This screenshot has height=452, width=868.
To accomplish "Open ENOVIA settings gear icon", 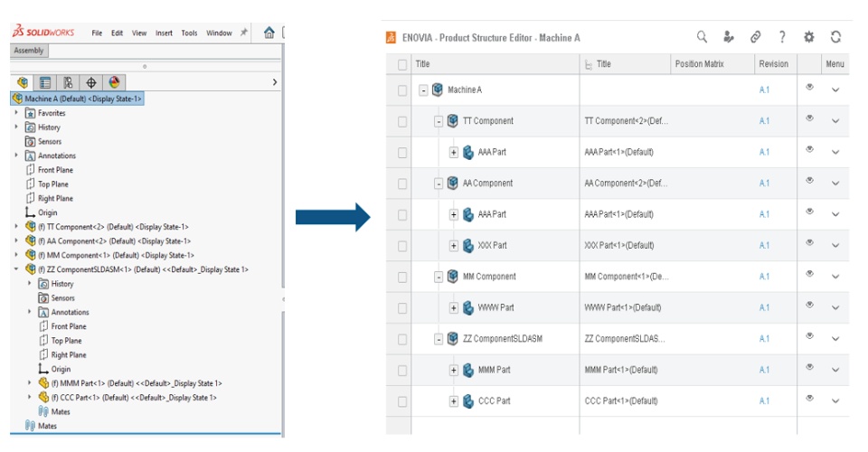I will [809, 37].
